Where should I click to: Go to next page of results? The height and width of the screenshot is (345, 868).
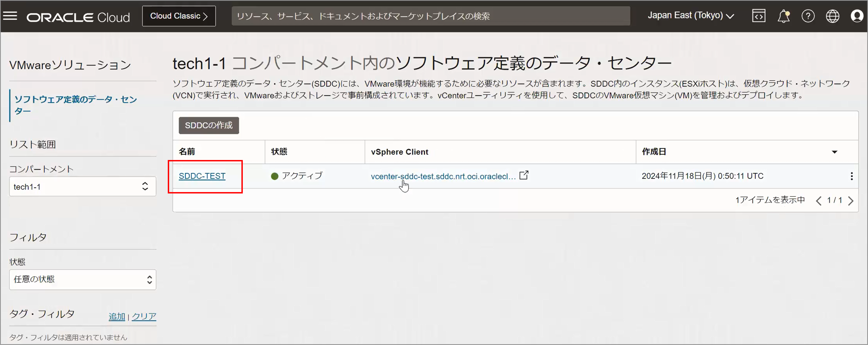click(x=851, y=201)
